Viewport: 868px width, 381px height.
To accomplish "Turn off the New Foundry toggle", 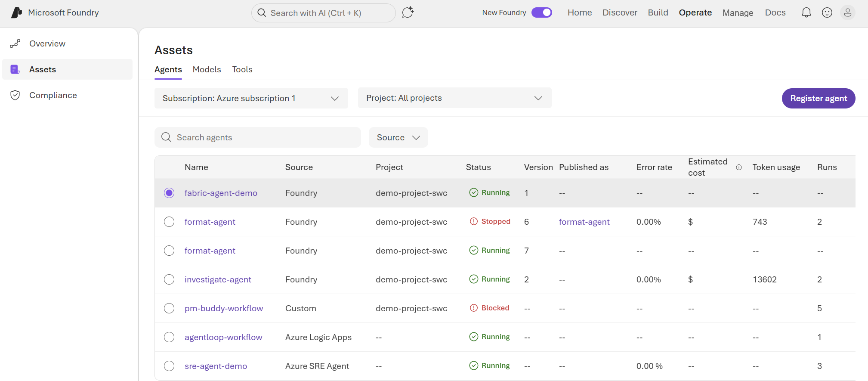I will tap(542, 12).
